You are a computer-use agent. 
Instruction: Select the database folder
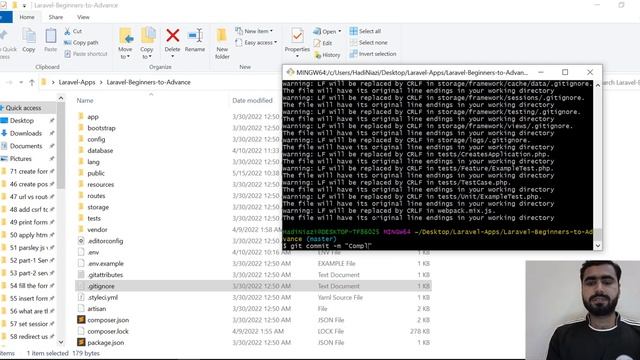pos(100,151)
